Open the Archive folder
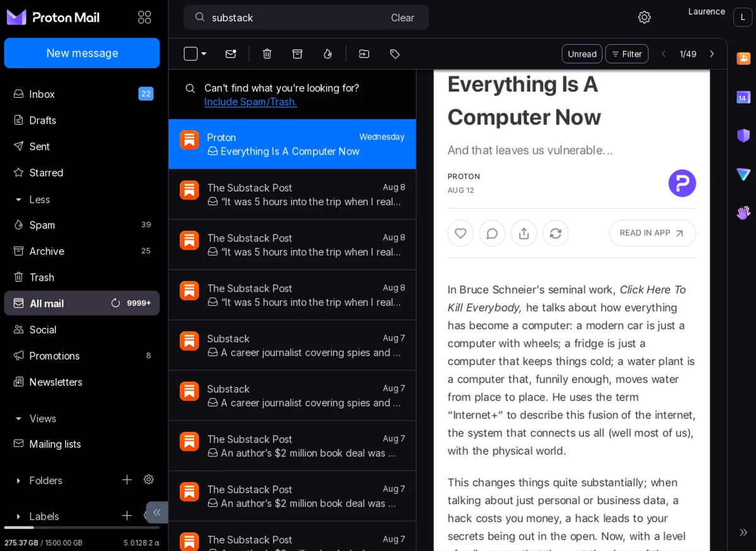This screenshot has width=756, height=551. click(x=82, y=251)
